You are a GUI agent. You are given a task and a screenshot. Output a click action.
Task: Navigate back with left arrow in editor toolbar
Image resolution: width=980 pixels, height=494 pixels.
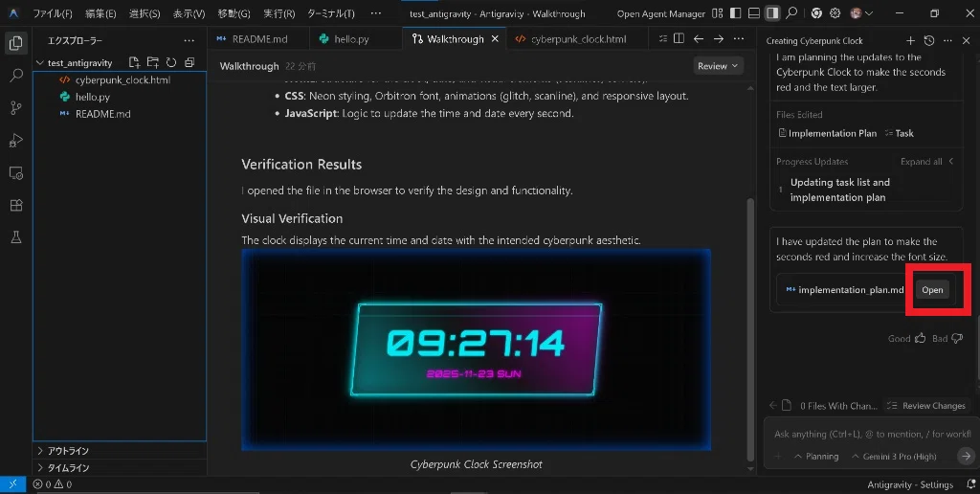(x=699, y=38)
